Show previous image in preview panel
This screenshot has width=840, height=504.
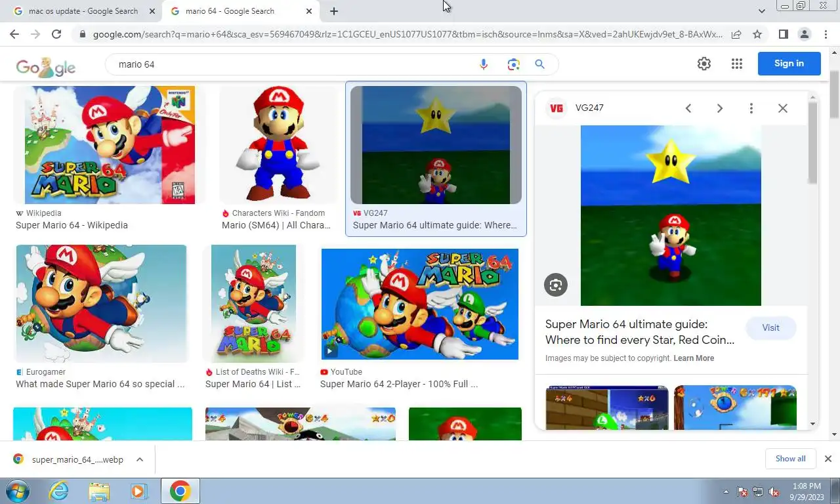[688, 108]
